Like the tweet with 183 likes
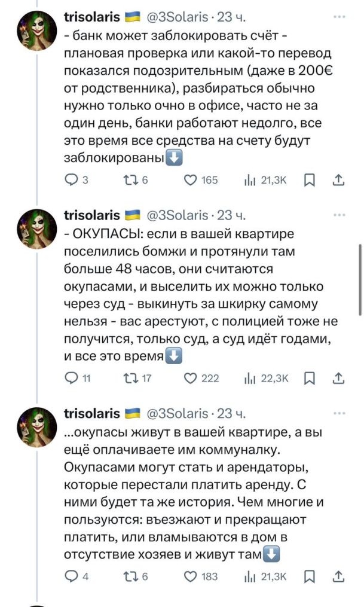 click(x=190, y=577)
